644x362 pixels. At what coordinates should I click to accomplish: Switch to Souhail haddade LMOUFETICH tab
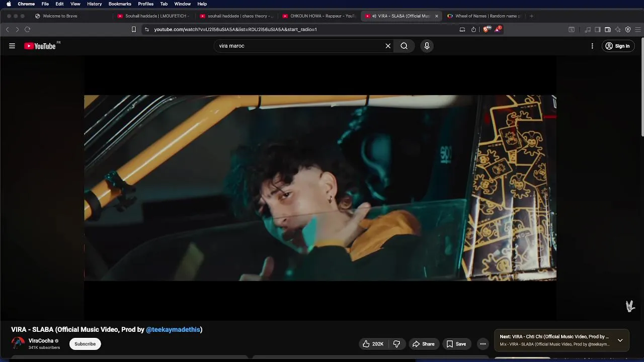coord(153,16)
